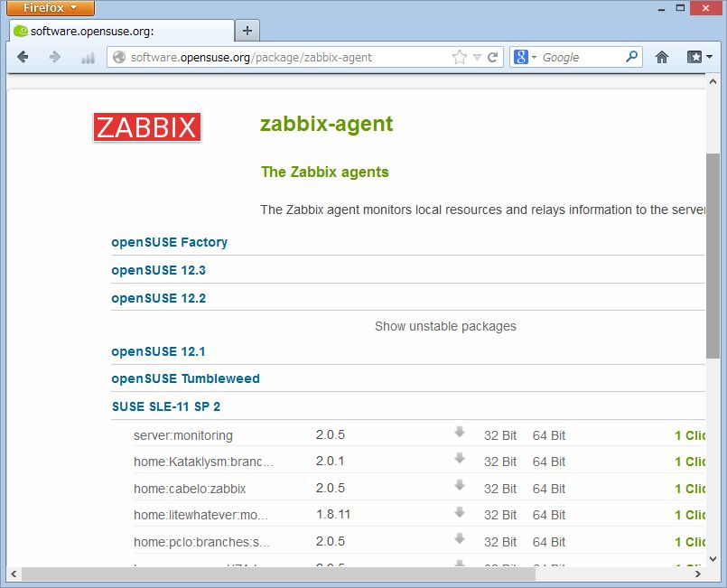Collapse the SUSE SLE-11 SP 2 section

click(x=166, y=406)
